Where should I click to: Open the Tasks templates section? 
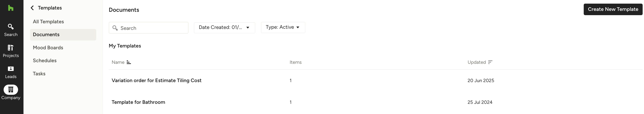point(39,74)
